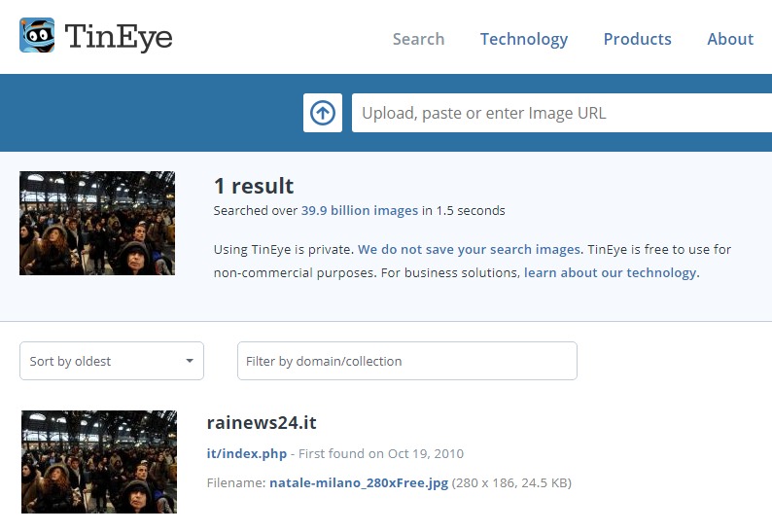Open 'We do not save your search images' link
This screenshot has width=772, height=532.
(x=470, y=249)
